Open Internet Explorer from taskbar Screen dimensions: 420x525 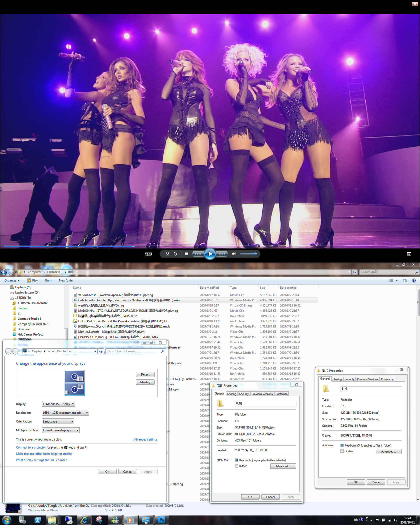point(84,520)
